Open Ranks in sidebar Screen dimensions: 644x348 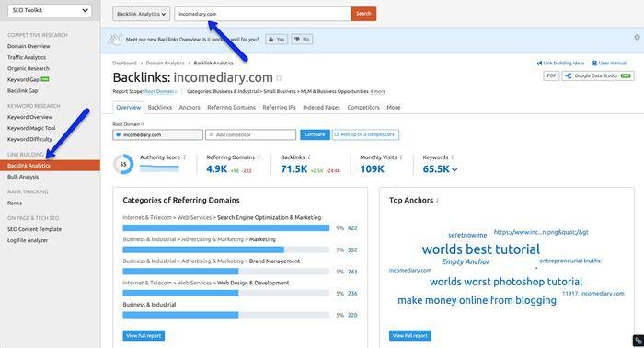[x=15, y=203]
